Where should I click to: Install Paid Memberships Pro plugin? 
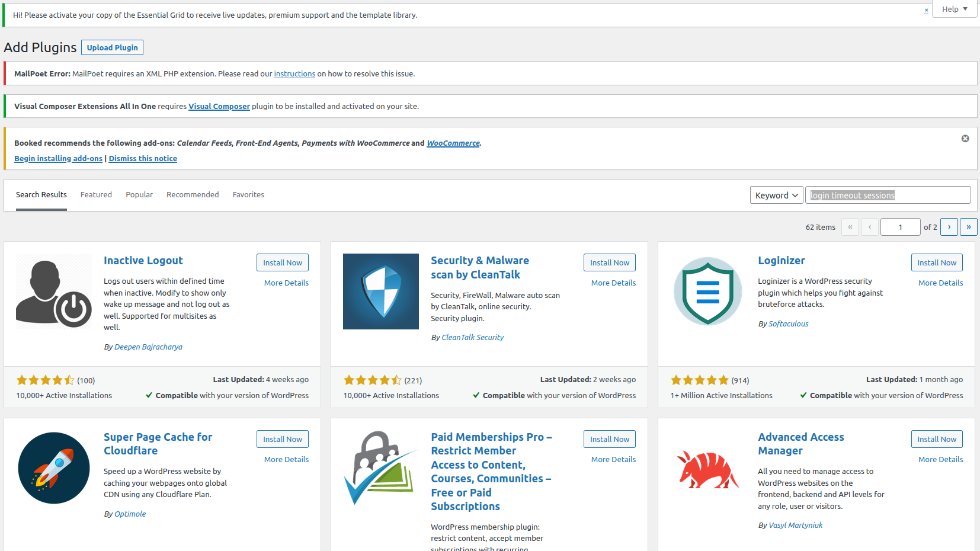click(610, 439)
